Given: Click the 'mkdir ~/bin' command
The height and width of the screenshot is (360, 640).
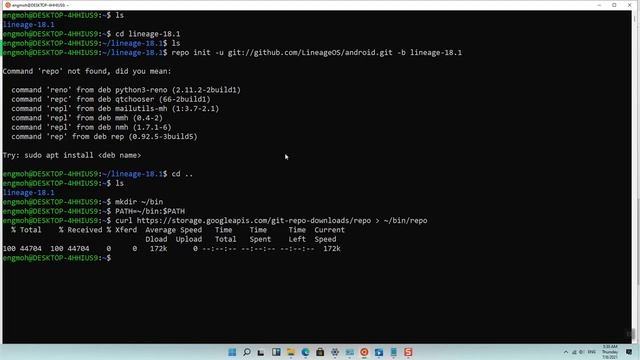Looking at the screenshot, I should (x=139, y=202).
